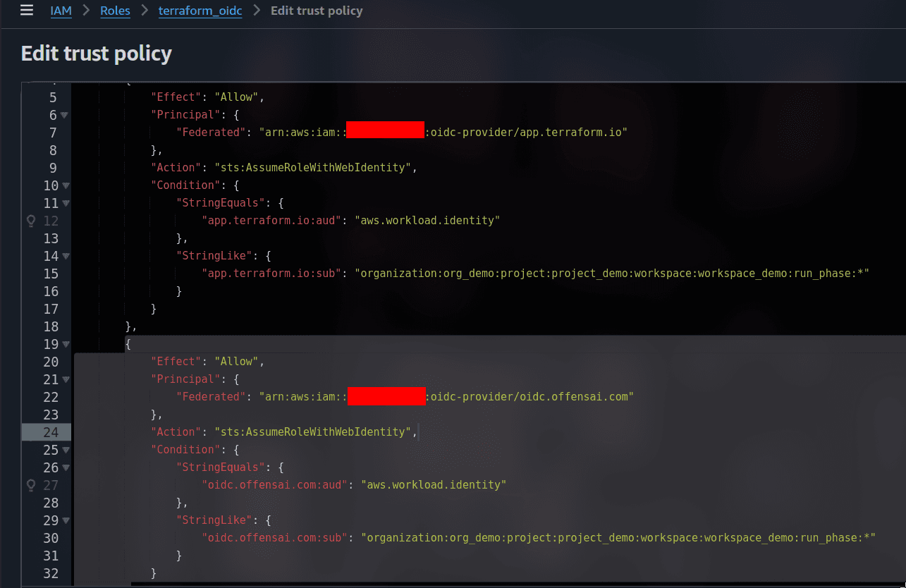Viewport: 906px width, 588px height.
Task: Click "aws.workload.identity" value on line 12
Action: click(427, 221)
